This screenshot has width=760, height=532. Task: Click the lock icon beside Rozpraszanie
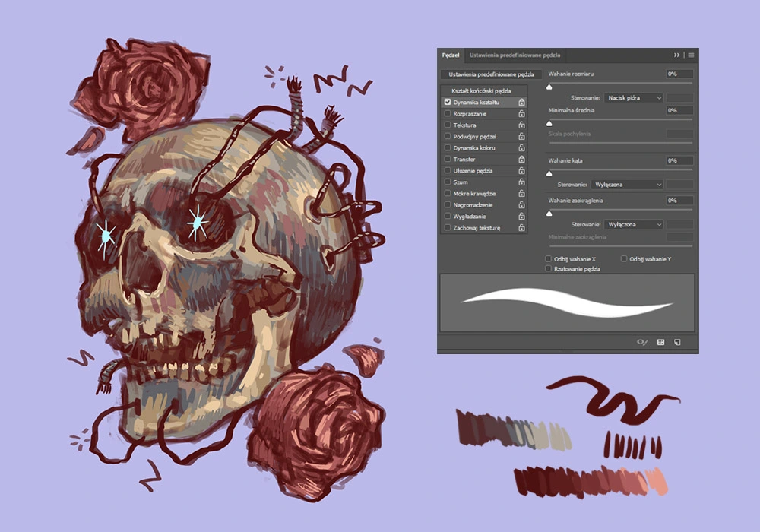[521, 113]
